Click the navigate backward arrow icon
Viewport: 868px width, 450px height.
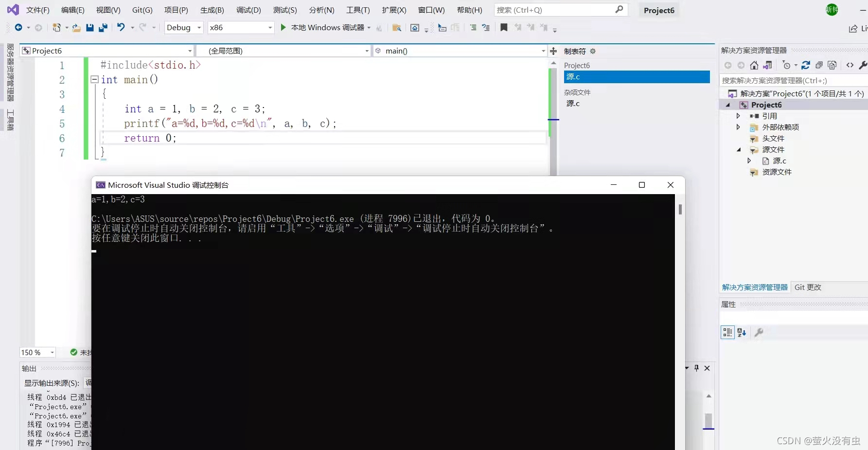18,28
